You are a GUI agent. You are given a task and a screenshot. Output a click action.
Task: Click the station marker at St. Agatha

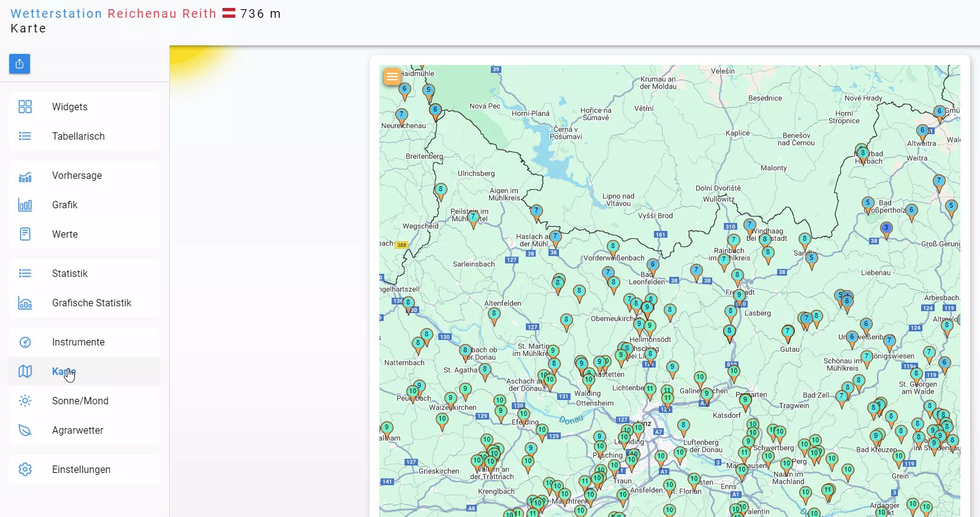(485, 372)
